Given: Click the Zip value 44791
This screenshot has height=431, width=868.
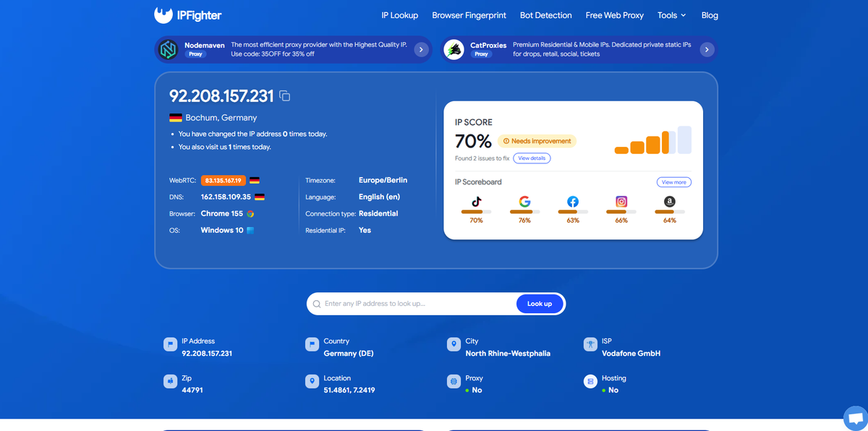Looking at the screenshot, I should [192, 391].
